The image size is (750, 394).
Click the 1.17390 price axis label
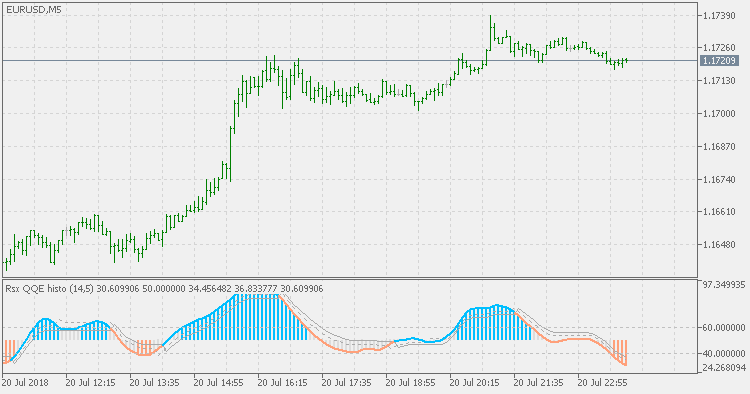(719, 16)
